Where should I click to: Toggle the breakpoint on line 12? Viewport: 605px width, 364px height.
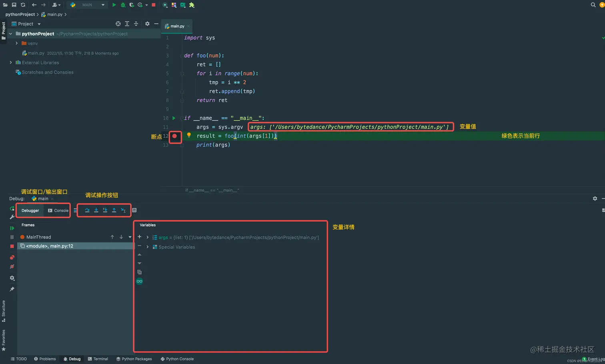pyautogui.click(x=174, y=136)
